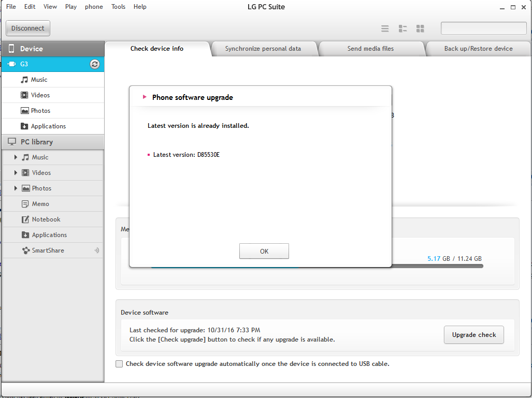The width and height of the screenshot is (532, 398).
Task: Select the G3 device entry
Action: (x=53, y=64)
